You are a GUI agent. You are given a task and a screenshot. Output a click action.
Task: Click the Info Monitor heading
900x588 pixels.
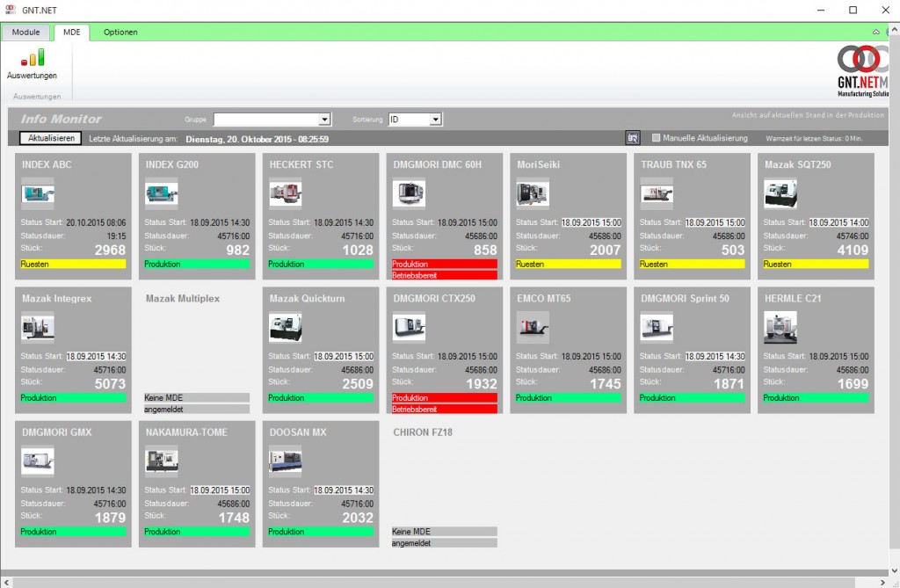pos(61,119)
